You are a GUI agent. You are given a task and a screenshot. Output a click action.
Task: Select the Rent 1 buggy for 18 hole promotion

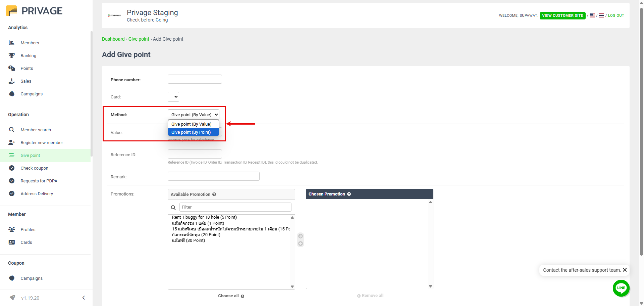pyautogui.click(x=204, y=217)
